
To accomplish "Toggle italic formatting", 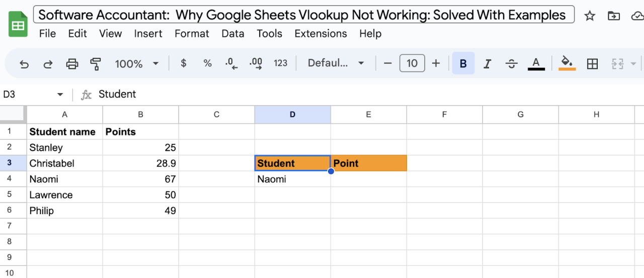I will pyautogui.click(x=487, y=63).
